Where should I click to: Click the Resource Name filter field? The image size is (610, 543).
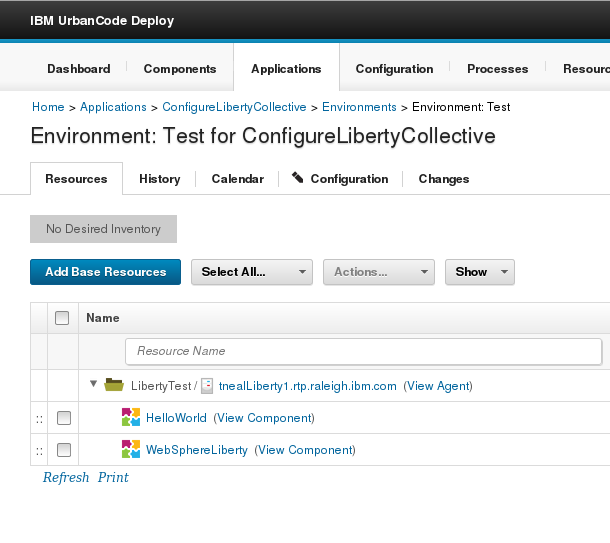coord(363,351)
